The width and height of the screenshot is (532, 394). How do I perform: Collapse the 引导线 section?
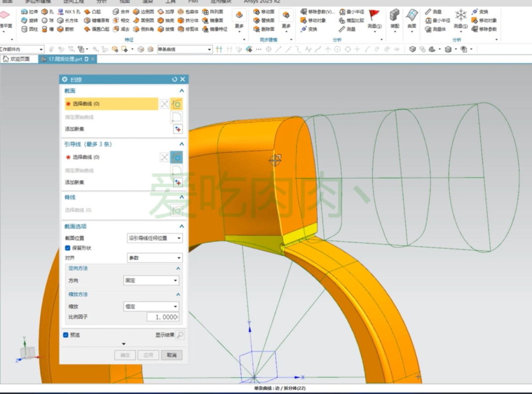tap(181, 144)
